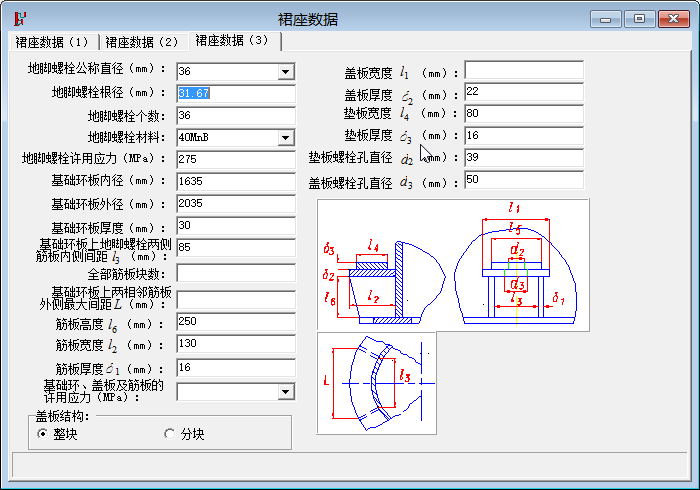
Task: Click empty 全部筋板块数 input field
Action: [236, 273]
